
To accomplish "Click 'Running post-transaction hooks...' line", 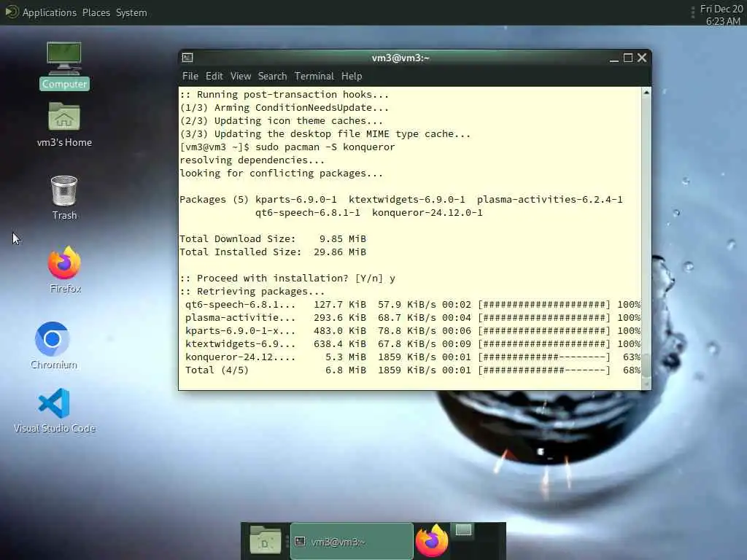I will [285, 95].
